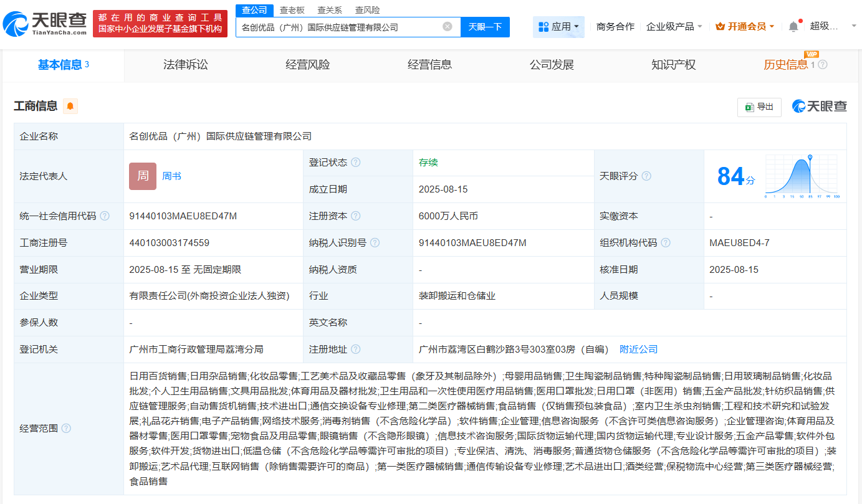Open the 企业级产品 dropdown
862x504 pixels.
[x=674, y=26]
